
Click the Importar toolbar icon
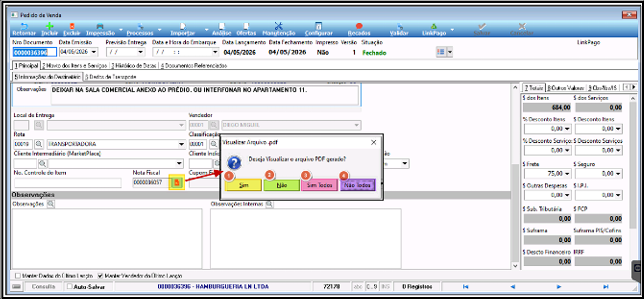182,30
